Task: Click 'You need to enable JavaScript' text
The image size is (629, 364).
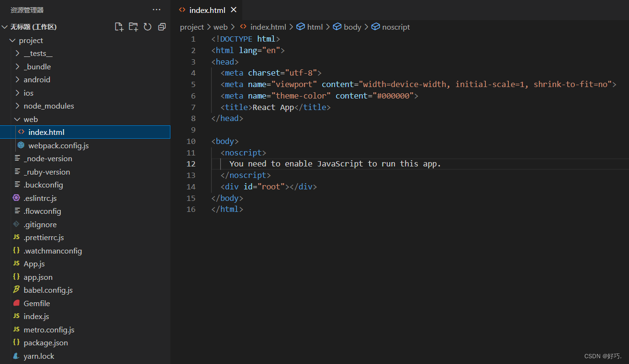Action: pos(296,164)
